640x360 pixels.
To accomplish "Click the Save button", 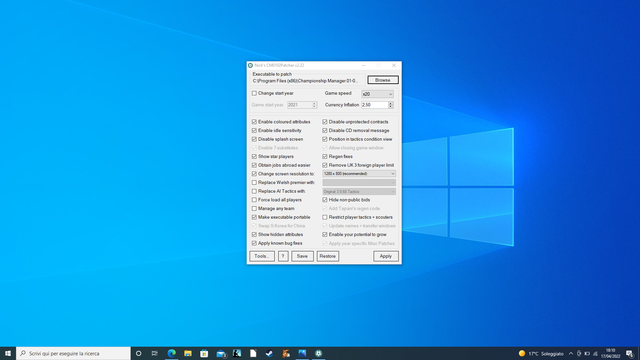I will coord(302,256).
